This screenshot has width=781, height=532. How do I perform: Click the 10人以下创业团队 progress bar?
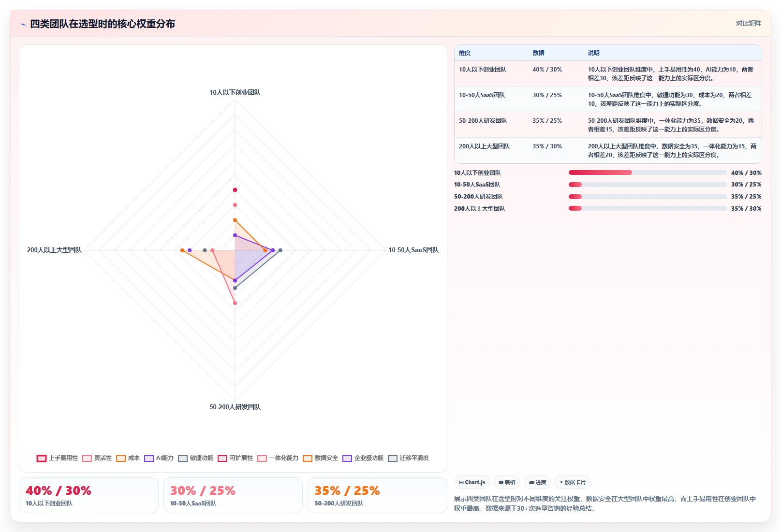(648, 173)
